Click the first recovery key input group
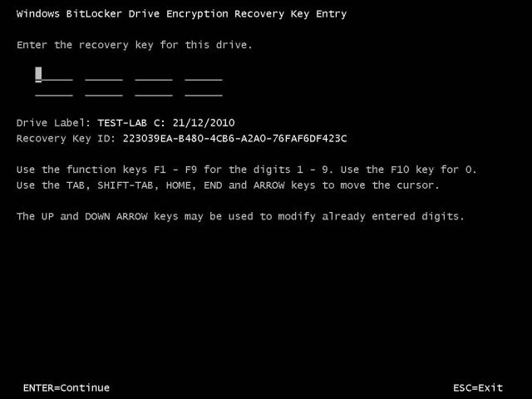The image size is (532, 399). 54,75
